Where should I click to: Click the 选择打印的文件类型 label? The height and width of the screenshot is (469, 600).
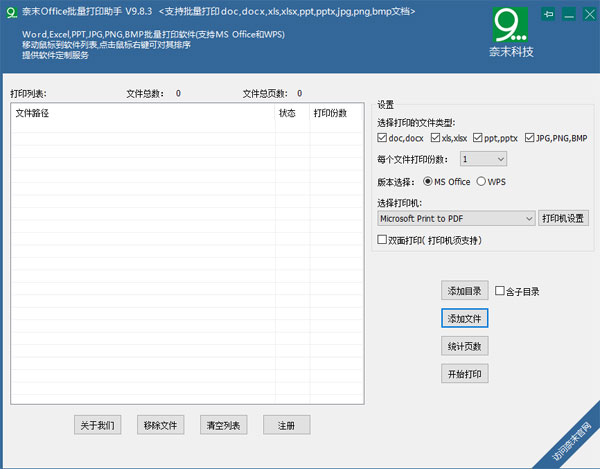point(416,123)
